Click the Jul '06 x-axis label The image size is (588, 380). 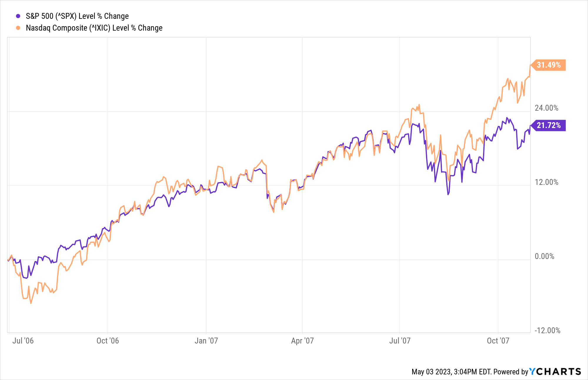pyautogui.click(x=23, y=341)
